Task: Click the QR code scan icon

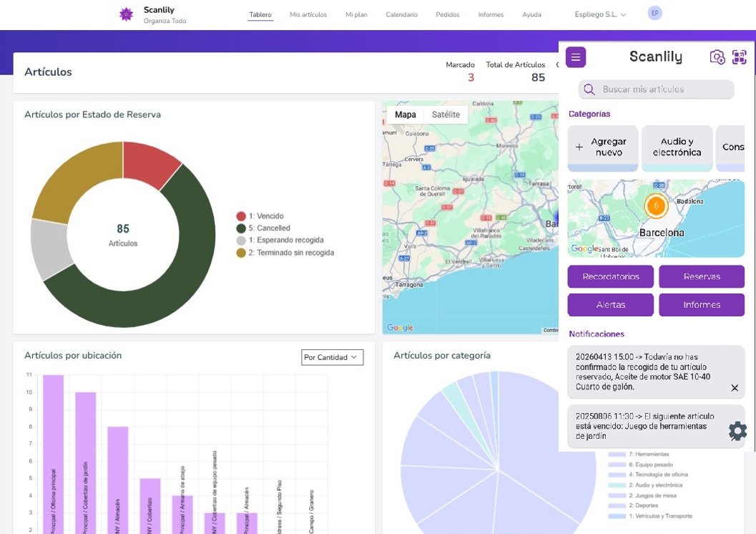Action: click(739, 57)
